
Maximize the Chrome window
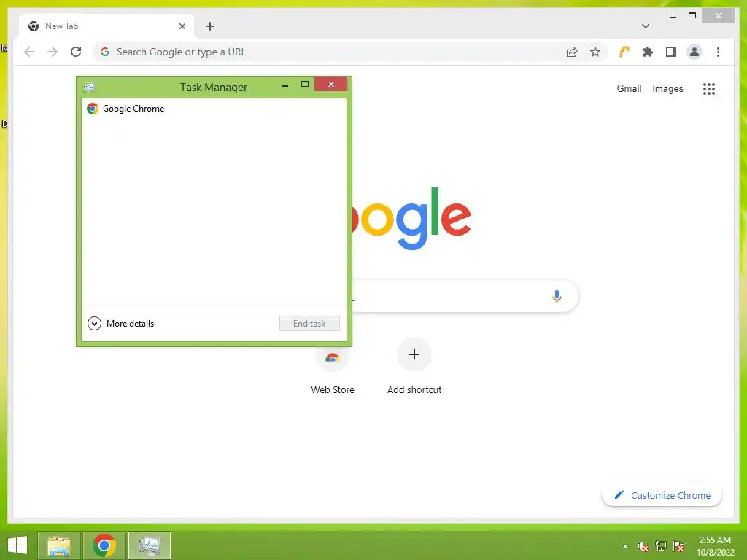[692, 16]
